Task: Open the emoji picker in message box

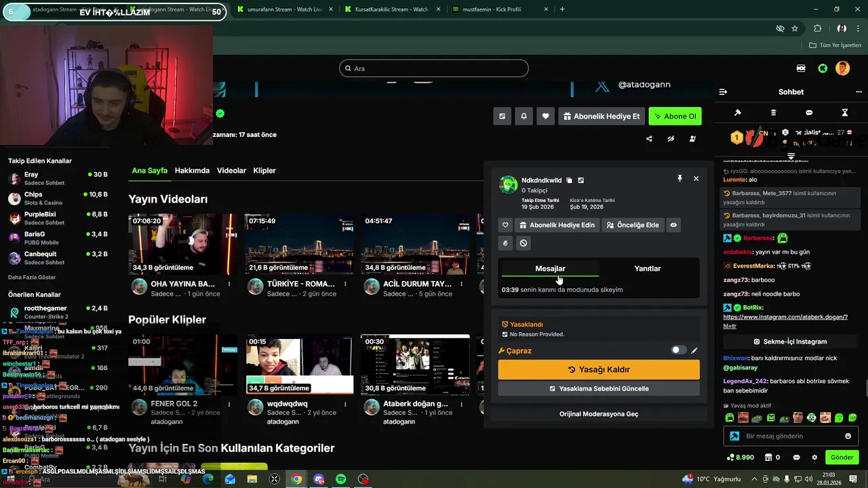Action: pyautogui.click(x=848, y=436)
